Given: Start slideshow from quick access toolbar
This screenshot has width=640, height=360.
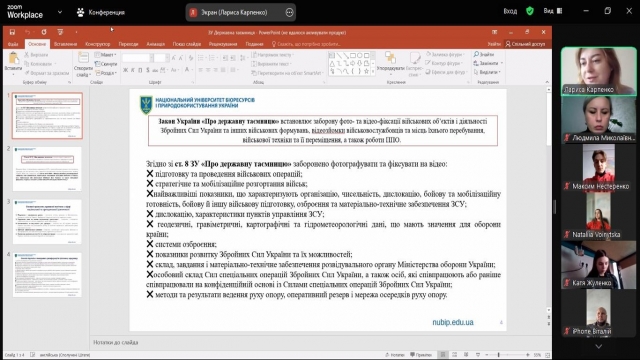Looking at the screenshot, I should pos(60,32).
